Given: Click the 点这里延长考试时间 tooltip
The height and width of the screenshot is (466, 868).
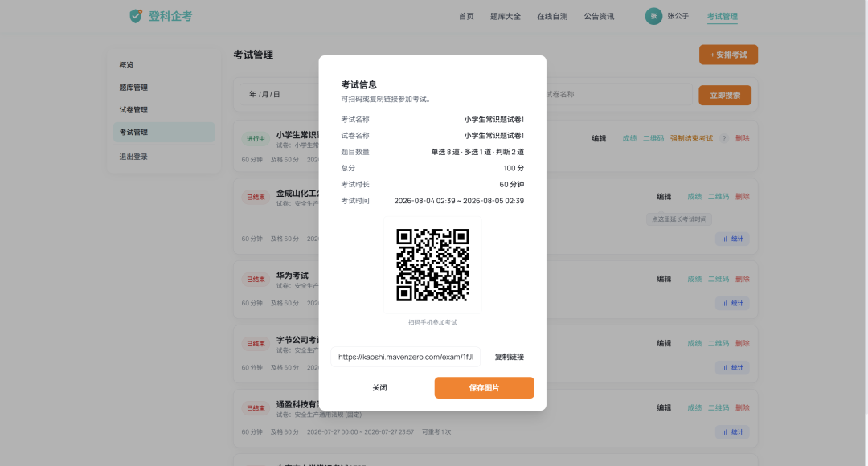Looking at the screenshot, I should click(679, 219).
